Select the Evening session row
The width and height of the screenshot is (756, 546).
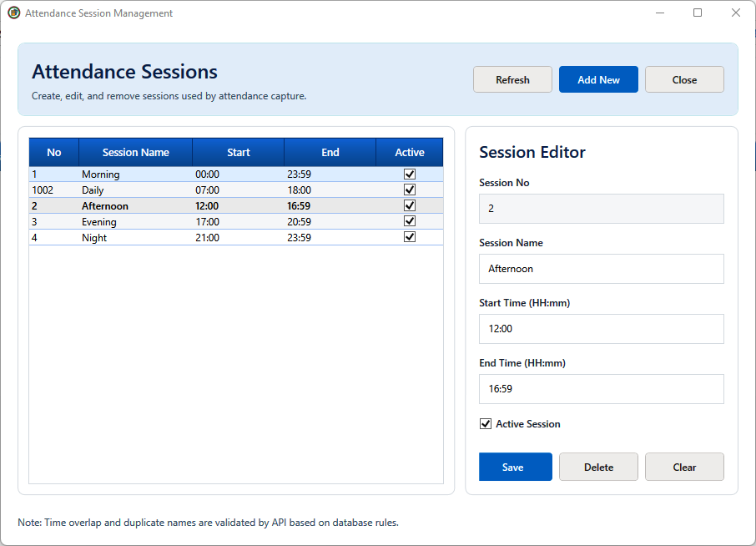click(236, 222)
